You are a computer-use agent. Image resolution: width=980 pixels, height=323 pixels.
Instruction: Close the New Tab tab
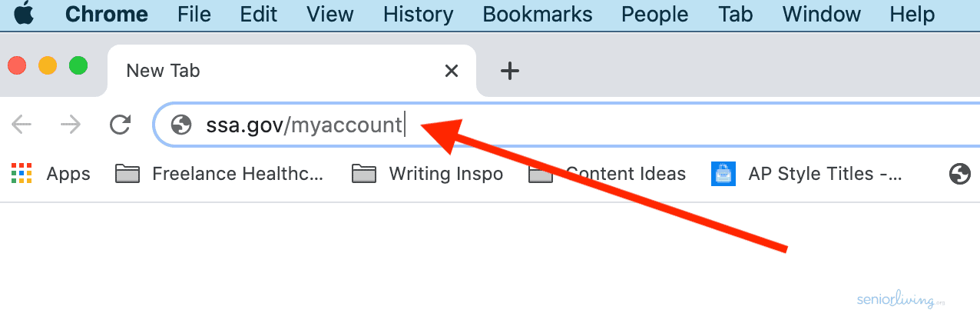pyautogui.click(x=452, y=72)
